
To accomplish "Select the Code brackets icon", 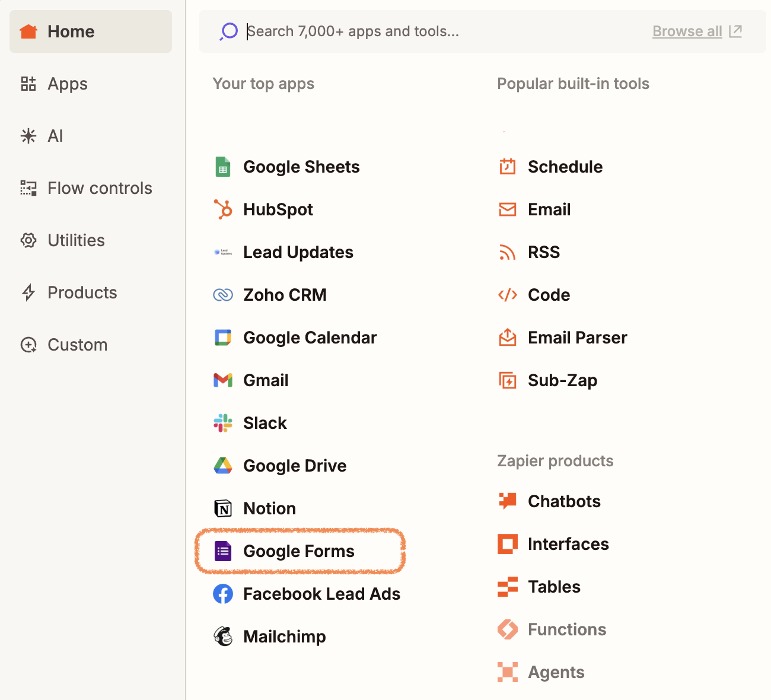I will (x=508, y=295).
